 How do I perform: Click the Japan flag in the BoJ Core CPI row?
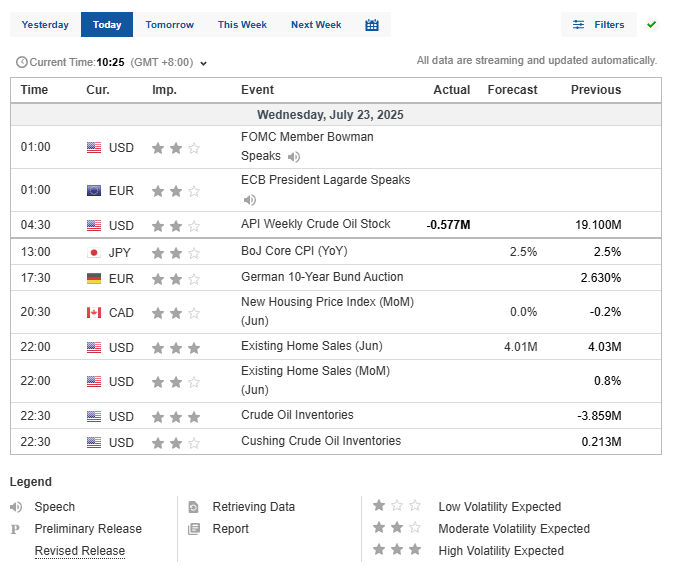click(94, 252)
